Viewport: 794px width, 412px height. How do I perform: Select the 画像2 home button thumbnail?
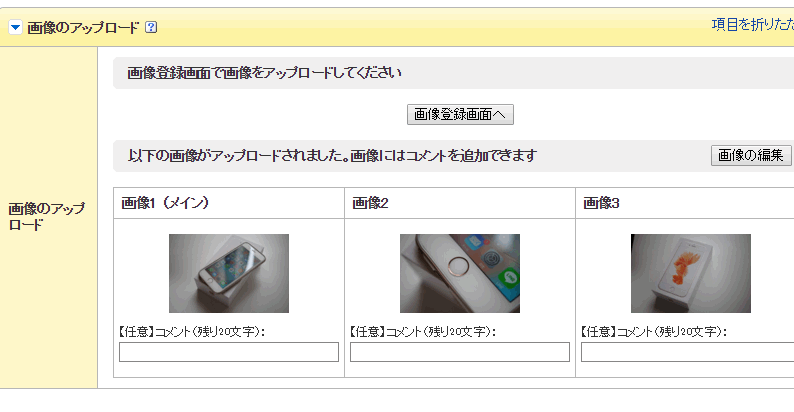tap(460, 273)
